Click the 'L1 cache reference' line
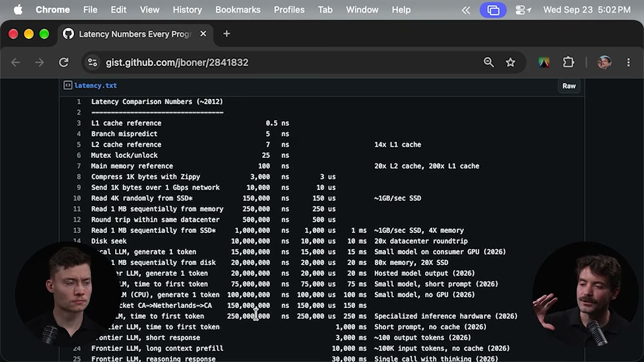 [x=126, y=123]
